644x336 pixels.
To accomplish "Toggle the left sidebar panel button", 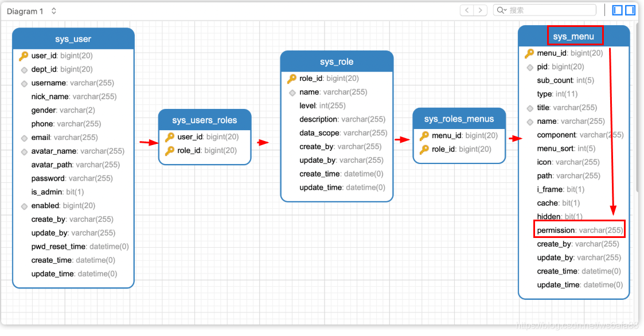I will click(617, 10).
